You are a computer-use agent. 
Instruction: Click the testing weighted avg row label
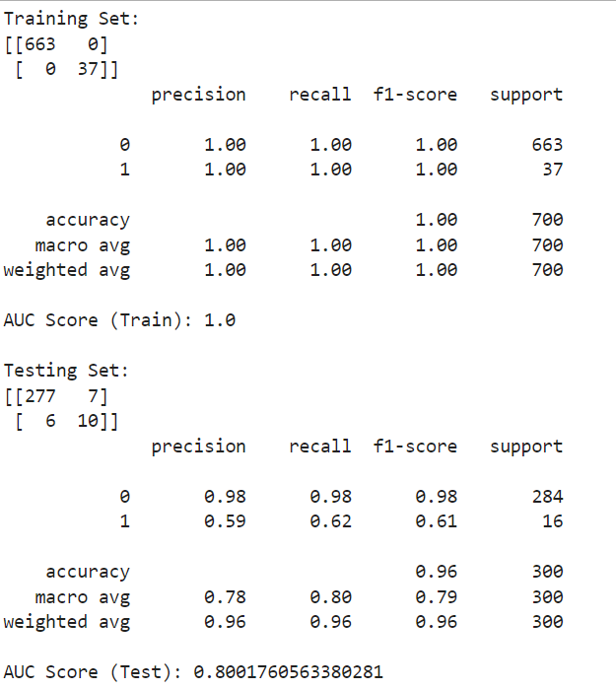(x=67, y=623)
